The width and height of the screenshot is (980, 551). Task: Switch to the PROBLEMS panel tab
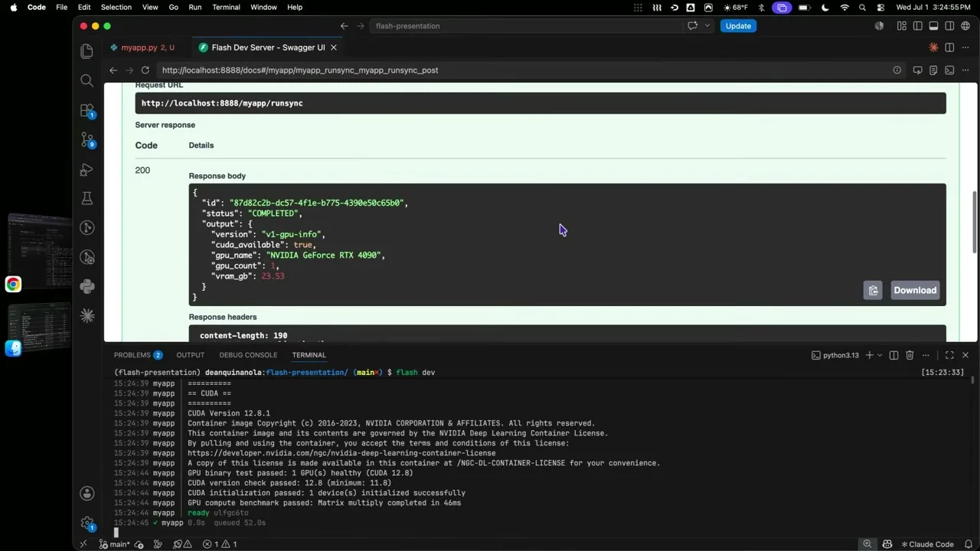tap(138, 355)
